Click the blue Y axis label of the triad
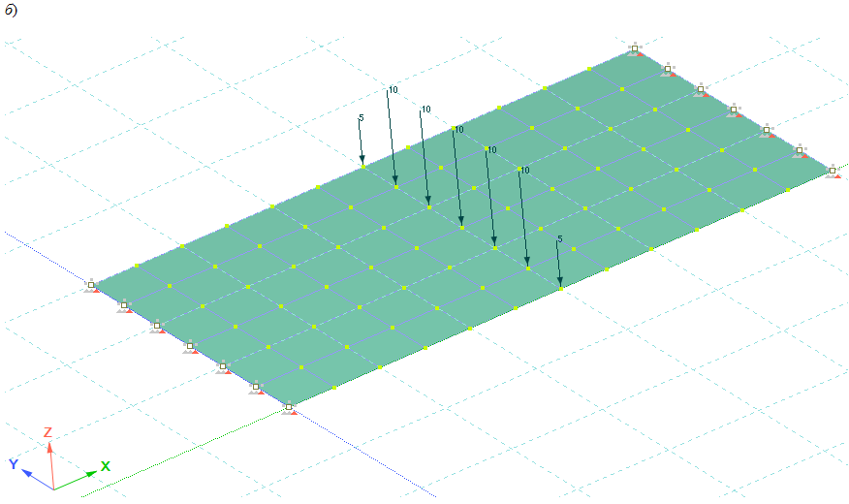Image resolution: width=849 pixels, height=504 pixels. [x=14, y=464]
